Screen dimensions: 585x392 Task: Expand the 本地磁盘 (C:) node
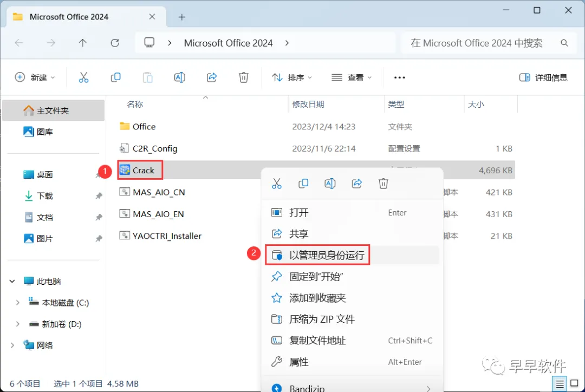coord(17,303)
